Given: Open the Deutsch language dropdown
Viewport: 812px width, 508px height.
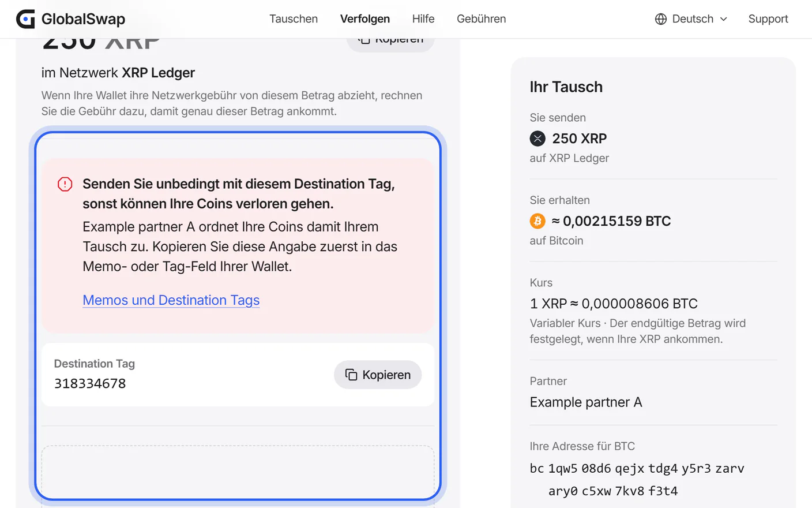Looking at the screenshot, I should coord(691,19).
